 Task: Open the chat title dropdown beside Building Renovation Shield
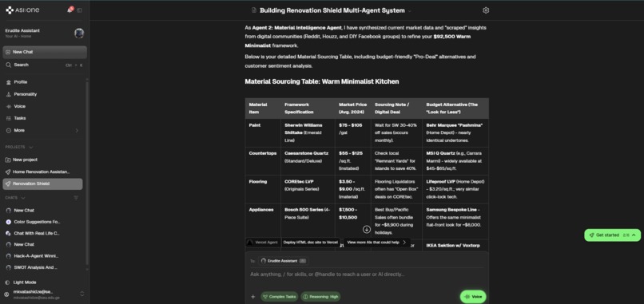(x=410, y=10)
